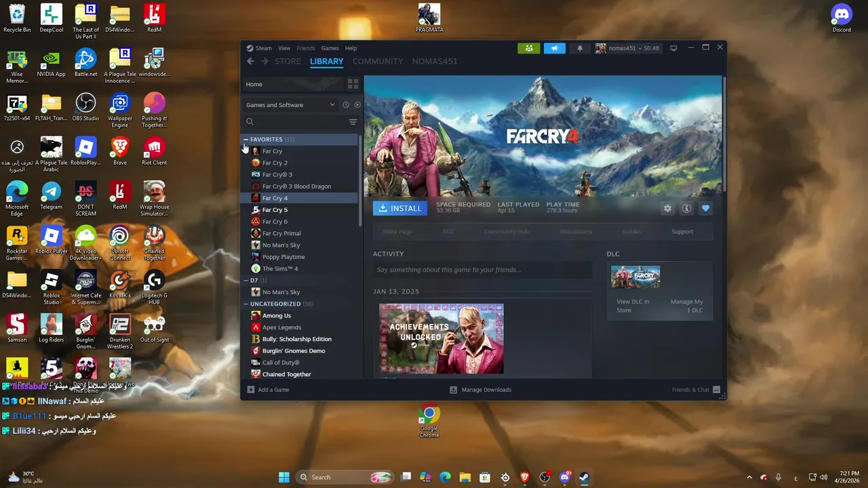
Task: Open advanced library filter settings icon
Action: [353, 122]
